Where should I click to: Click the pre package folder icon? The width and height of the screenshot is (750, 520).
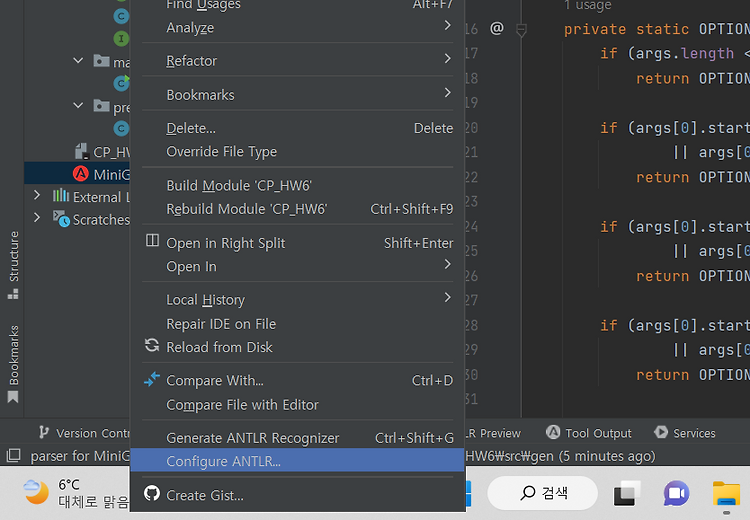[101, 105]
